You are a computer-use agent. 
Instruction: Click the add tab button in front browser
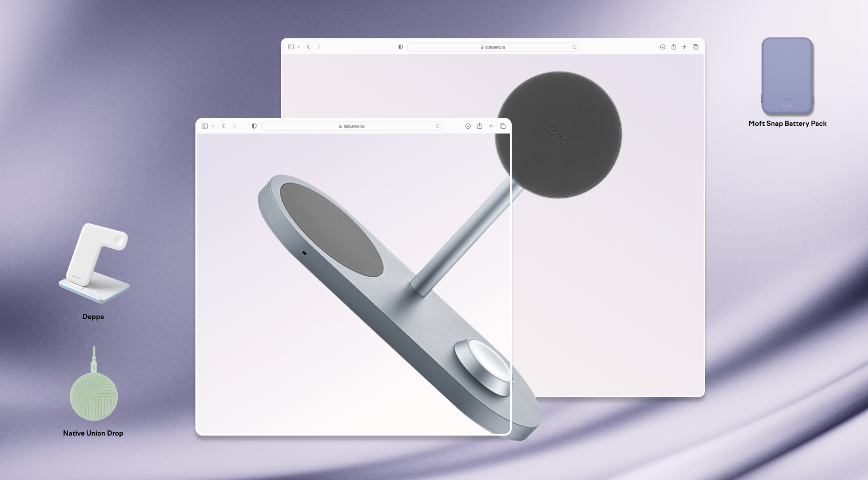[491, 126]
